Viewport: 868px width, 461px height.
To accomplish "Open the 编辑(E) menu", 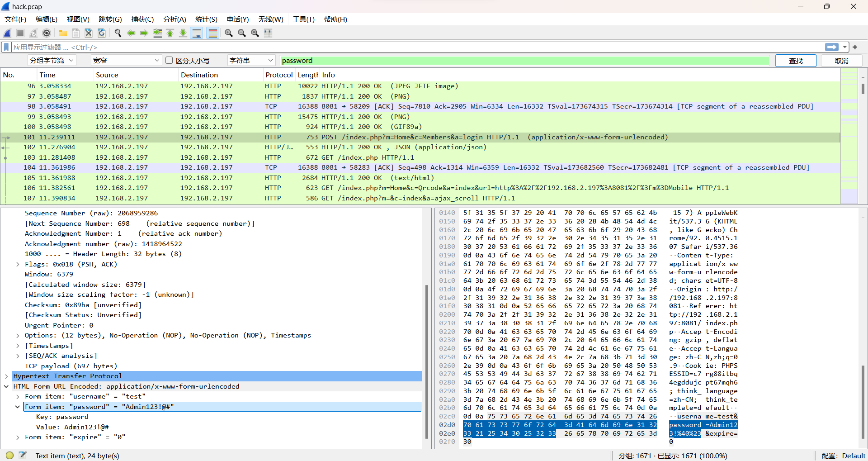I will coord(47,19).
